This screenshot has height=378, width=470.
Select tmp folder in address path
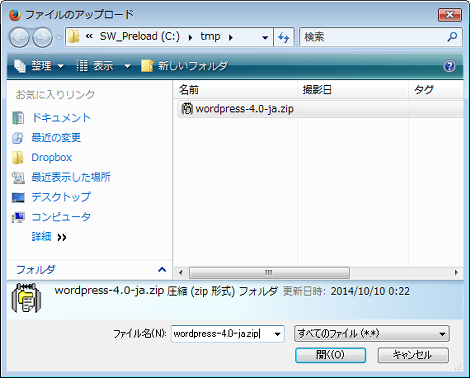[210, 36]
